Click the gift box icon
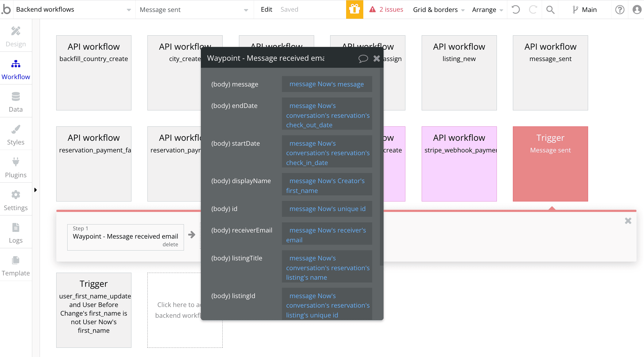644x357 pixels. [x=354, y=10]
